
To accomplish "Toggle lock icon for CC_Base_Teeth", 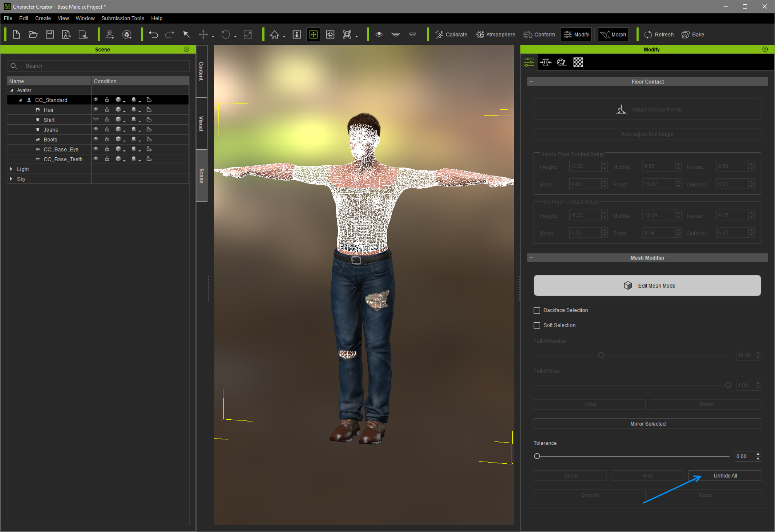I will 107,159.
